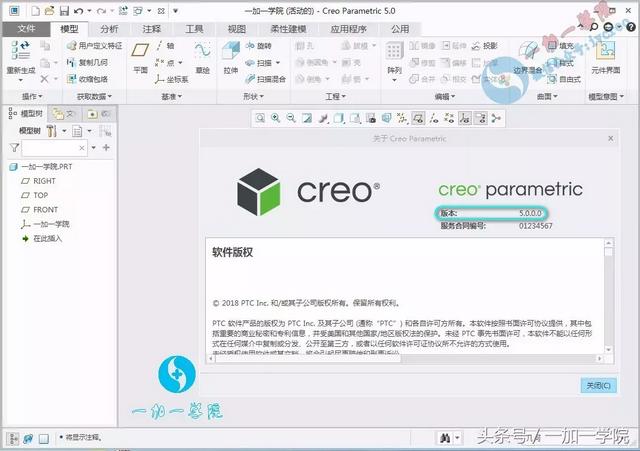Open the Sweep (扫描) dropdown arrow
The height and width of the screenshot is (451, 640).
(278, 62)
